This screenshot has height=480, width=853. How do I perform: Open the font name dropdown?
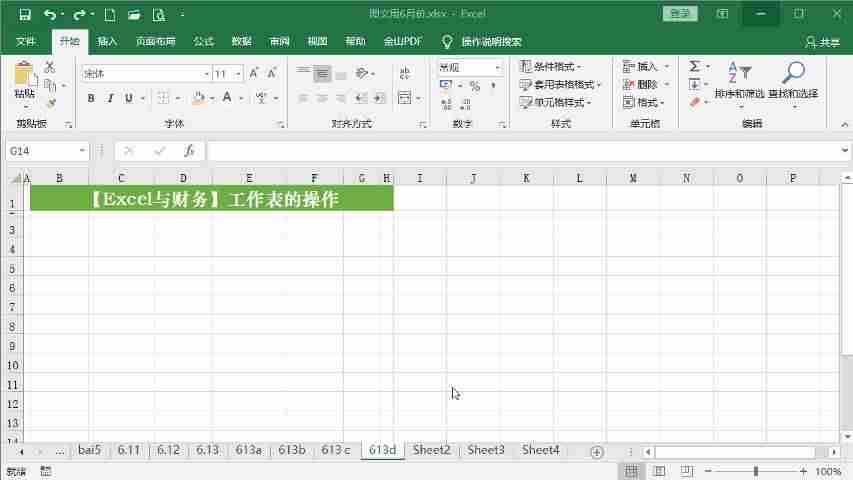point(207,74)
